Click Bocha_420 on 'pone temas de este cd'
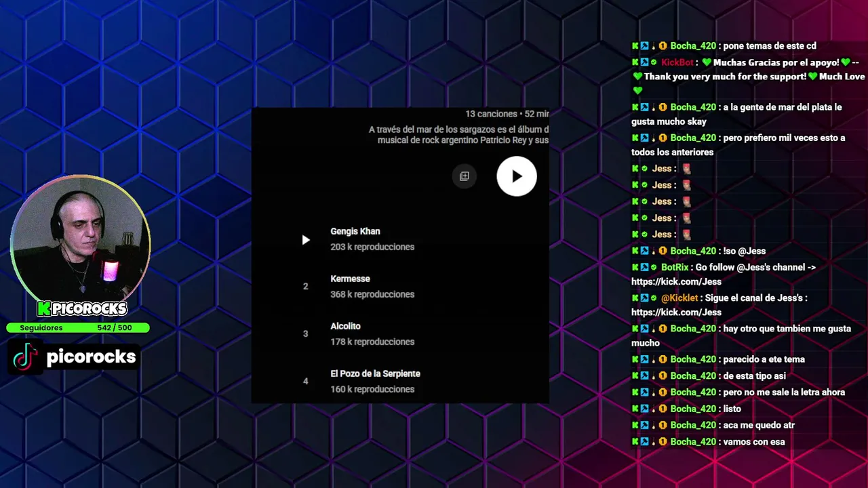Viewport: 868px width, 488px height. 693,46
